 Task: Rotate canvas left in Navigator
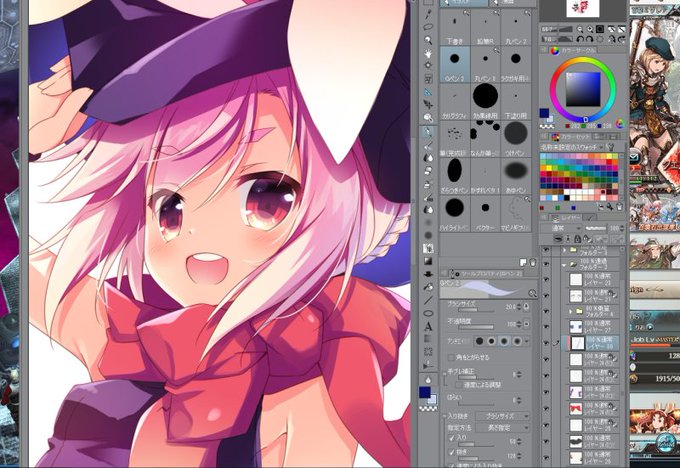(581, 39)
